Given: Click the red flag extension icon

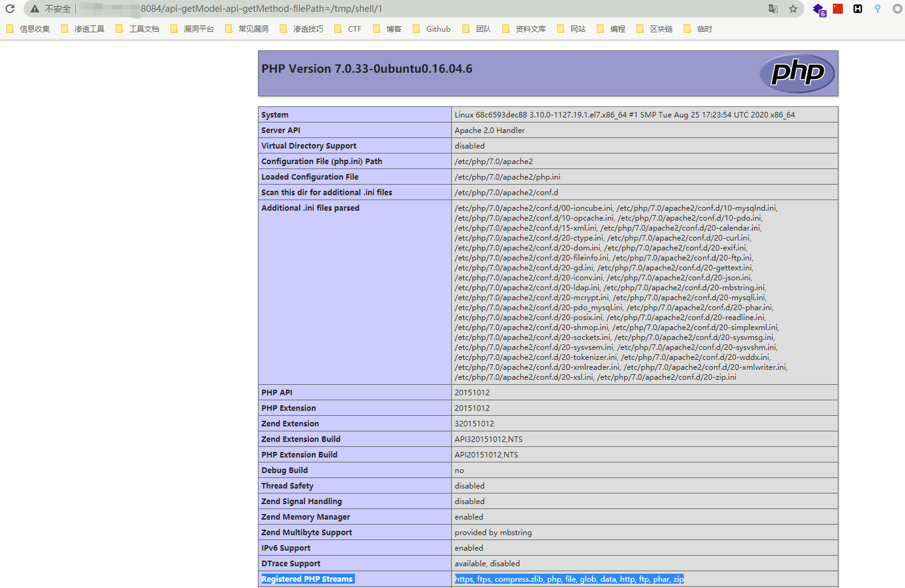Looking at the screenshot, I should pyautogui.click(x=838, y=9).
